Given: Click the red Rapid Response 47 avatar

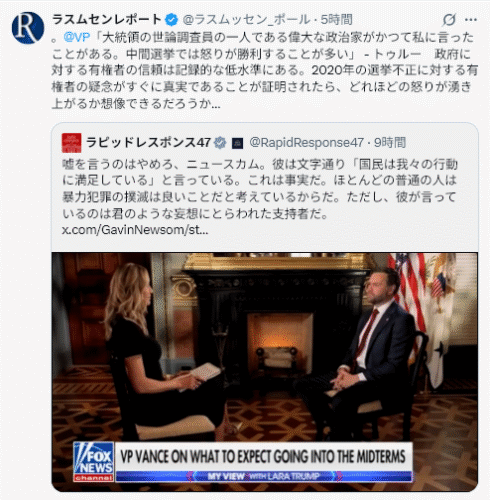Looking at the screenshot, I should pos(72,143).
